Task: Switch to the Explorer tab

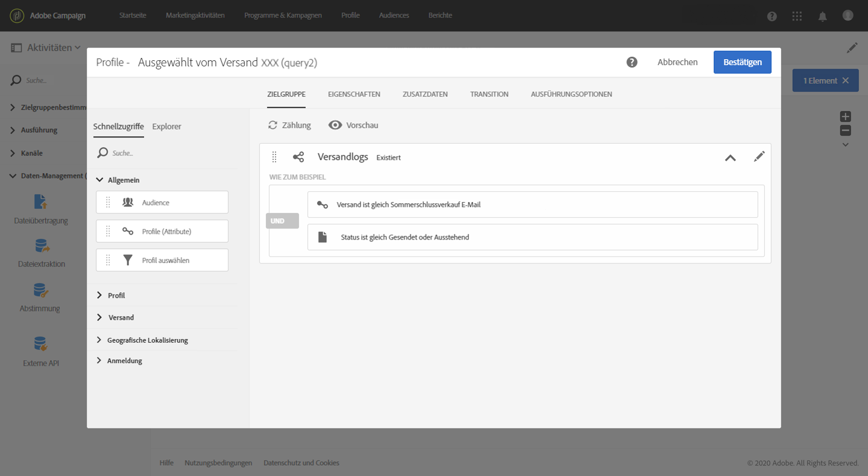Action: 166,126
